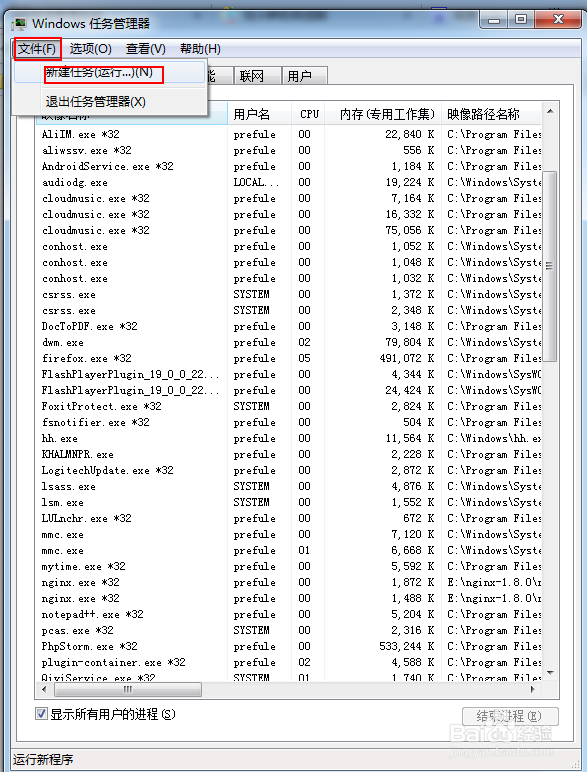Sort processes by 用户名 column header

pyautogui.click(x=260, y=114)
